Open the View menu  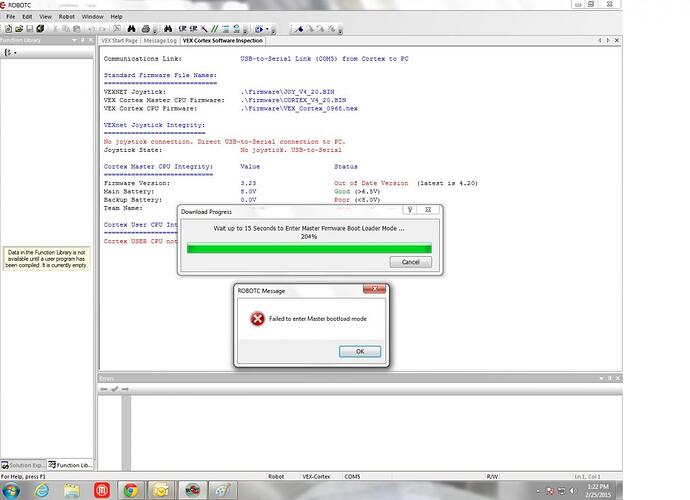45,17
